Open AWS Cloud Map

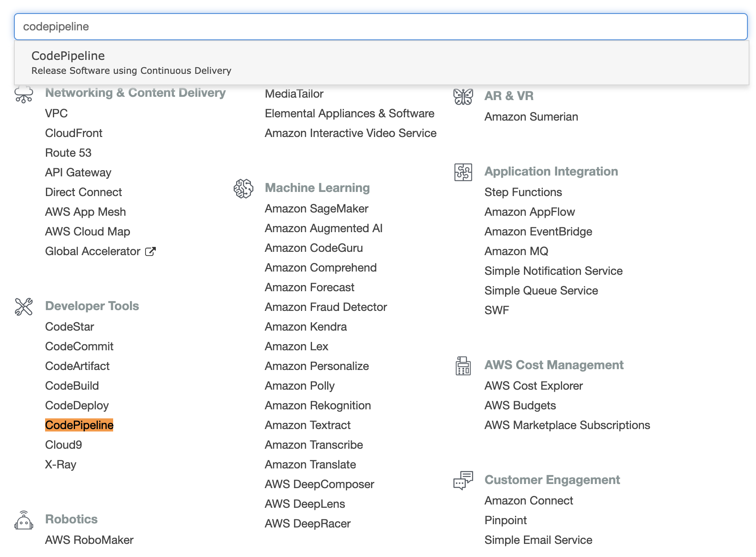click(87, 231)
